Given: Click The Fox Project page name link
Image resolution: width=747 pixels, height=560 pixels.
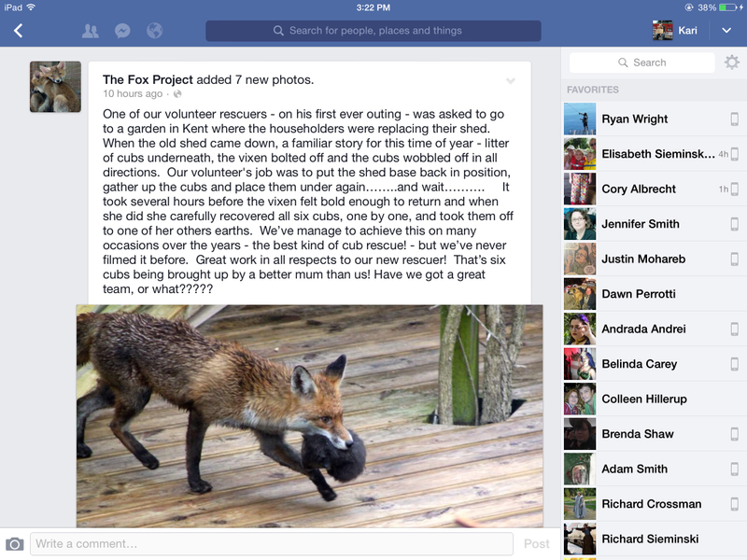Looking at the screenshot, I should tap(148, 79).
